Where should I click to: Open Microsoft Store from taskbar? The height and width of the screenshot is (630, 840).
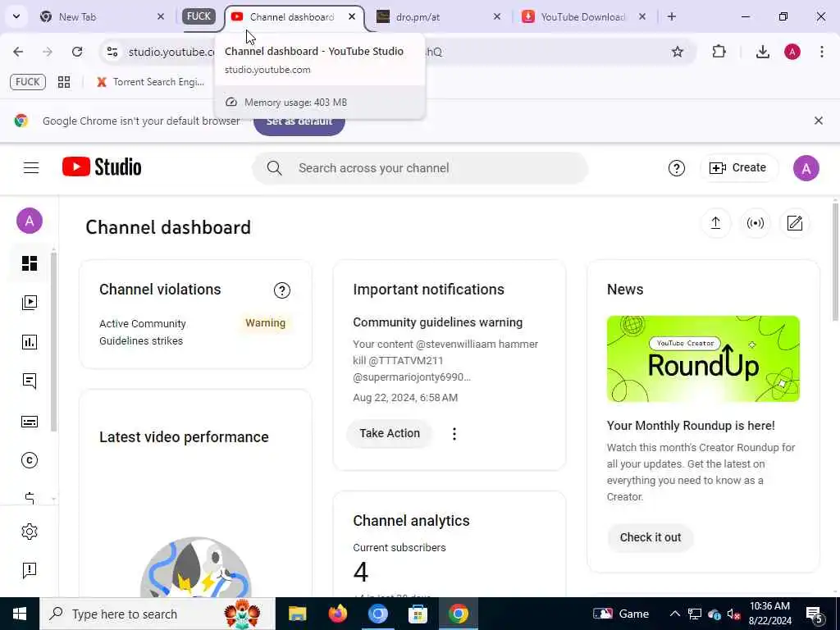click(x=418, y=614)
